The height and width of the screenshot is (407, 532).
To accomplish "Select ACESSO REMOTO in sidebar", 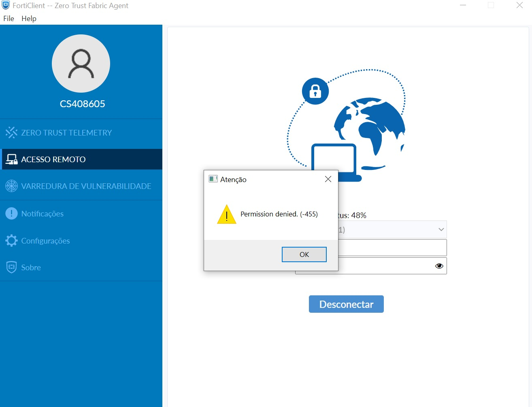I will [x=81, y=159].
